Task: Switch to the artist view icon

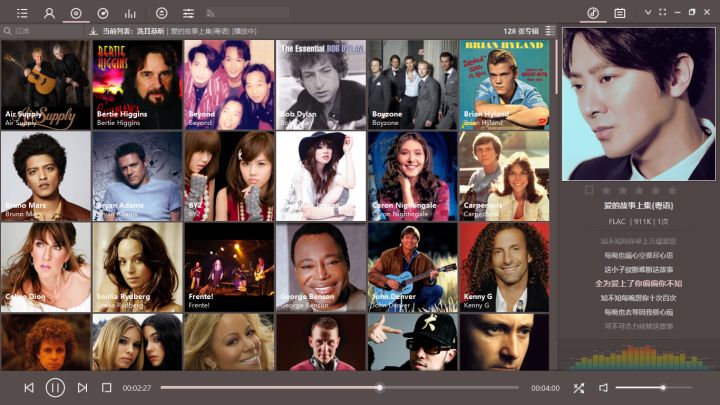Action: pos(49,13)
